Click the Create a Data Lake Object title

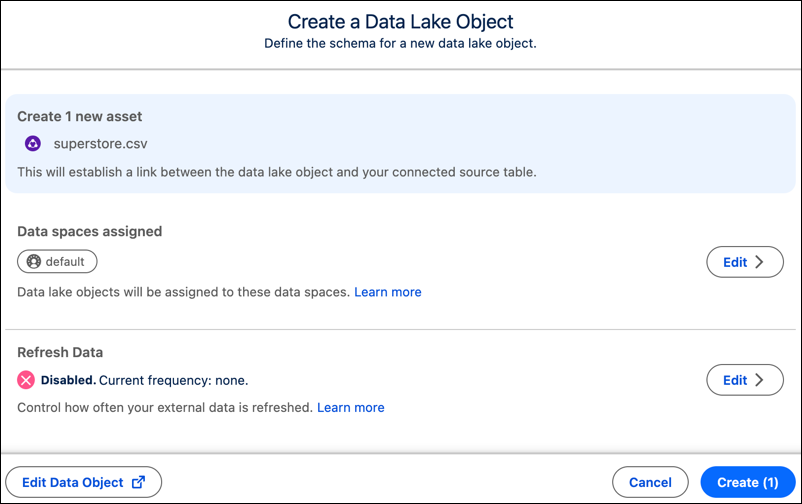click(400, 21)
